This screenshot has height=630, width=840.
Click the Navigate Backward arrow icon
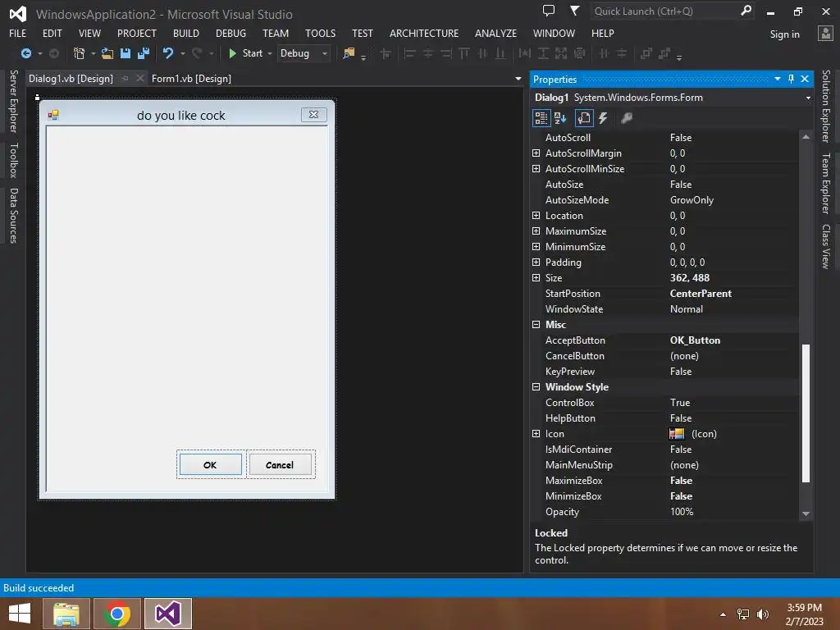(x=25, y=53)
